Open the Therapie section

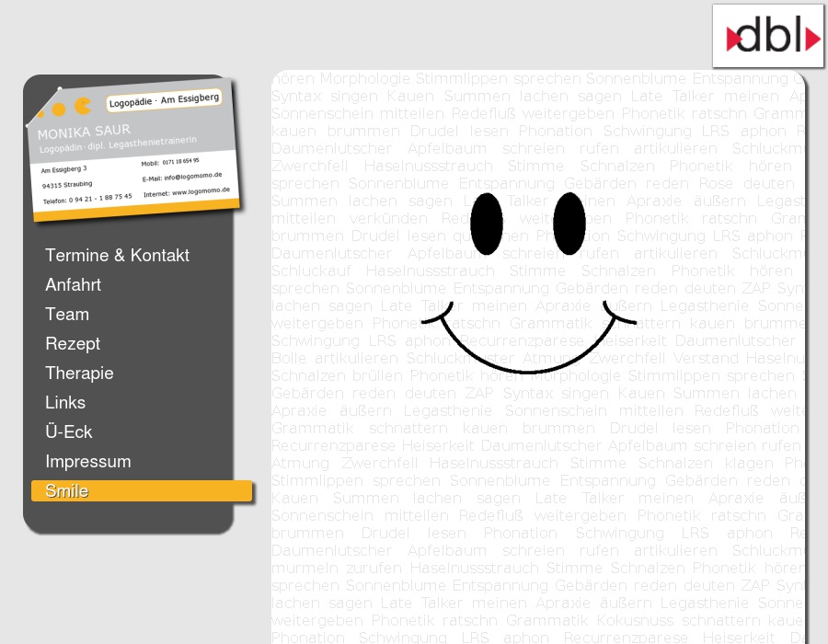[x=79, y=374]
